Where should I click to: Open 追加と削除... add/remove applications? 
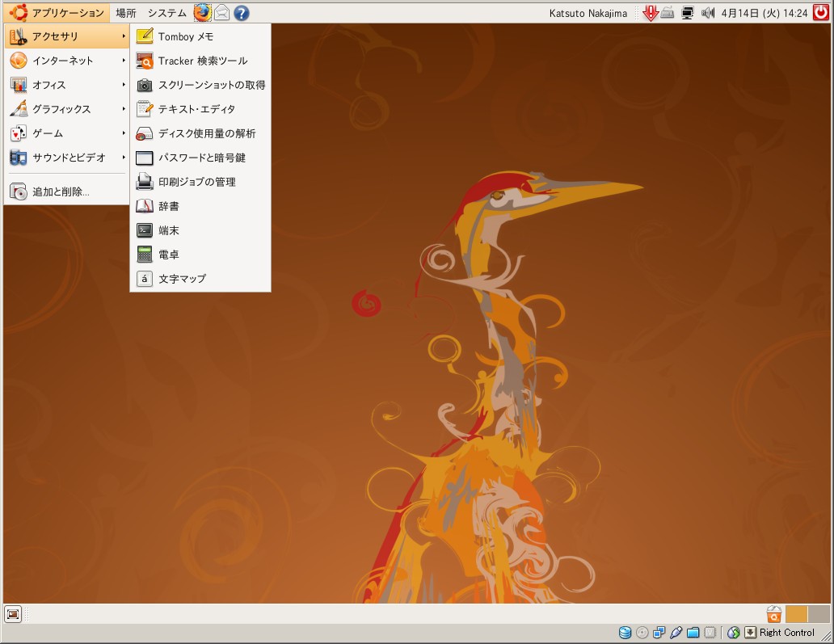click(67, 192)
